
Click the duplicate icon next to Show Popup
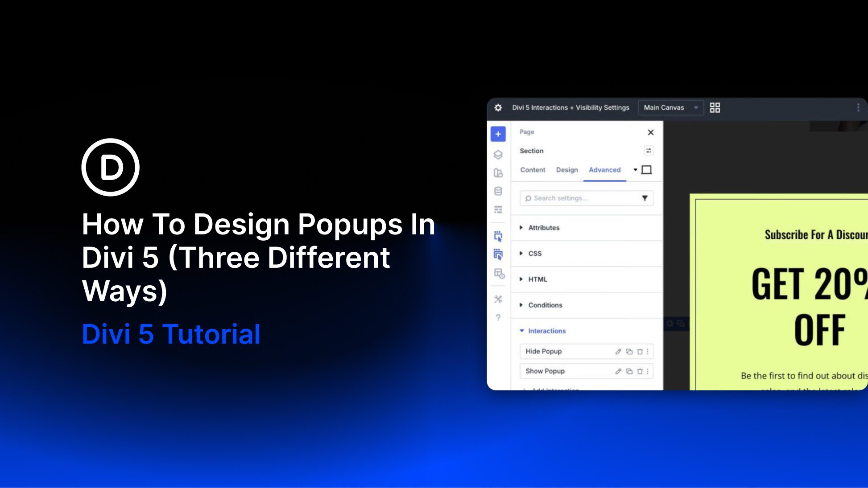click(629, 371)
